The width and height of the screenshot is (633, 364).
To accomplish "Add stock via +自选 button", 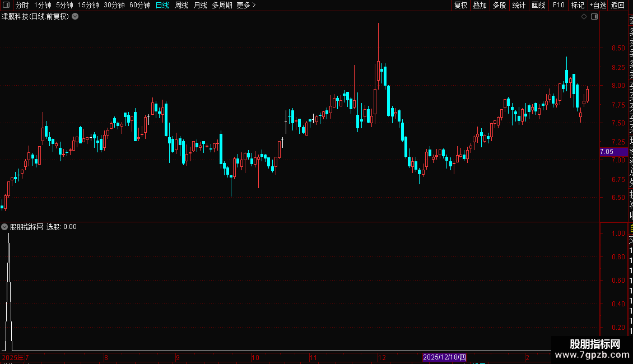I will (x=598, y=5).
